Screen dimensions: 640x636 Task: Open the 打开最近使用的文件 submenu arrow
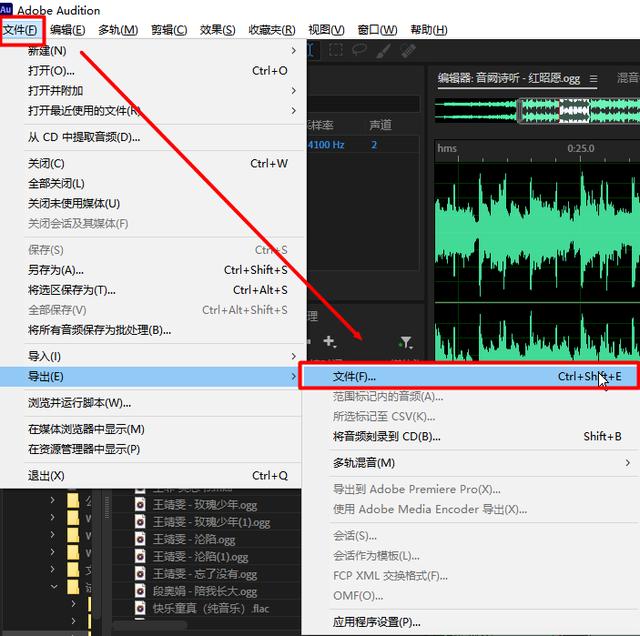click(293, 111)
